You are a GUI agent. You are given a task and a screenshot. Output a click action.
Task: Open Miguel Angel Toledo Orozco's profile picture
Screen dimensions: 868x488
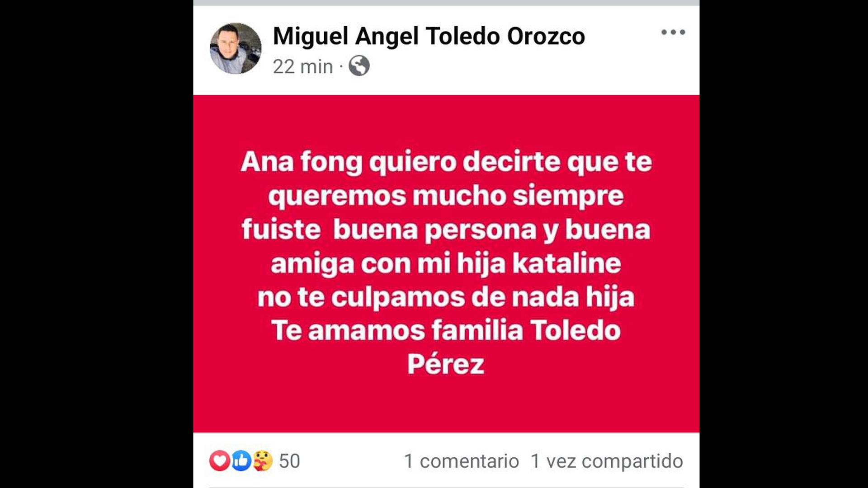tap(236, 48)
